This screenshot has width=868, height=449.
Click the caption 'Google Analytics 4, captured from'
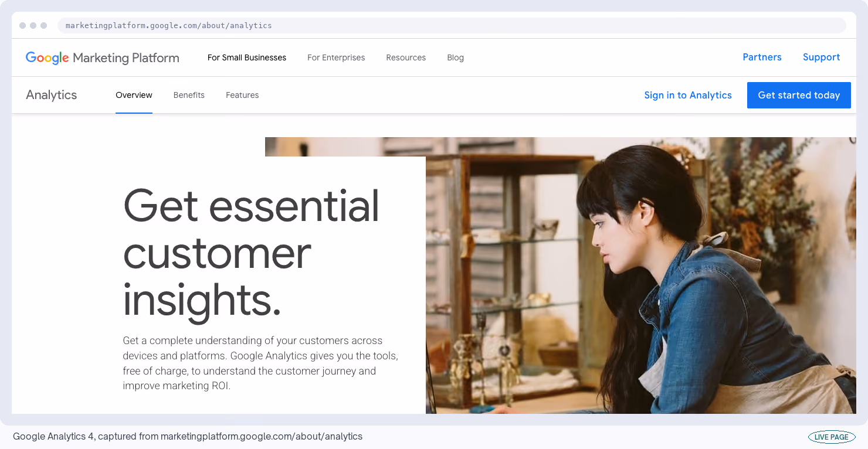click(x=188, y=437)
